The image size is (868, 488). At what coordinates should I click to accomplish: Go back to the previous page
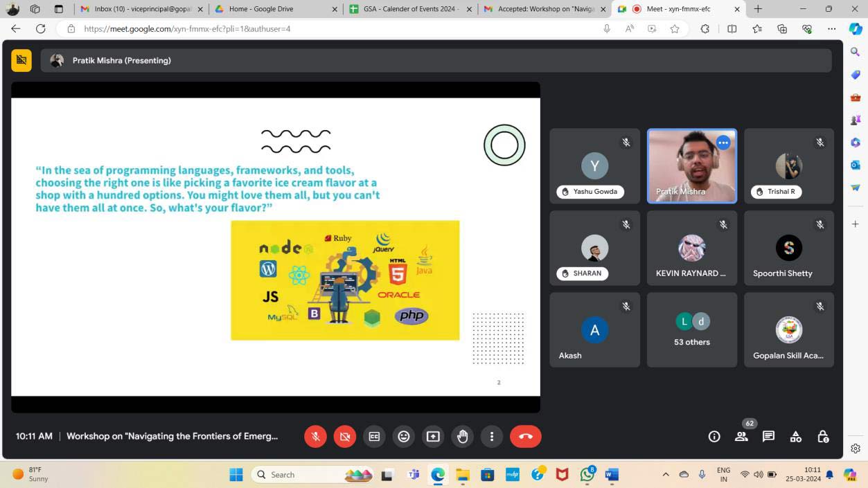tap(16, 29)
